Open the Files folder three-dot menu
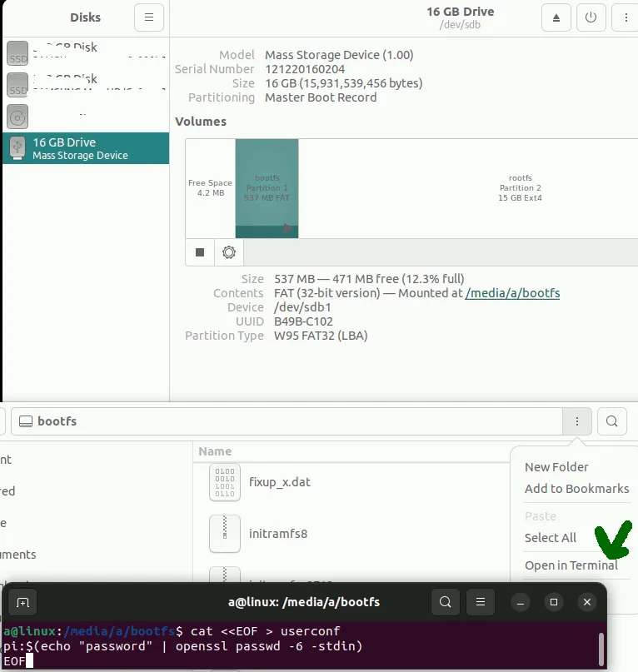 [577, 421]
